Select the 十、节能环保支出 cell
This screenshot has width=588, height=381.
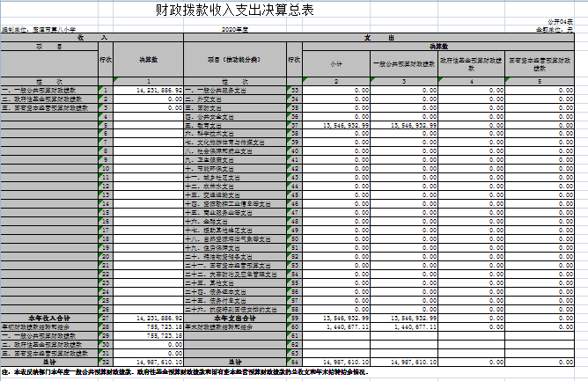pos(235,169)
